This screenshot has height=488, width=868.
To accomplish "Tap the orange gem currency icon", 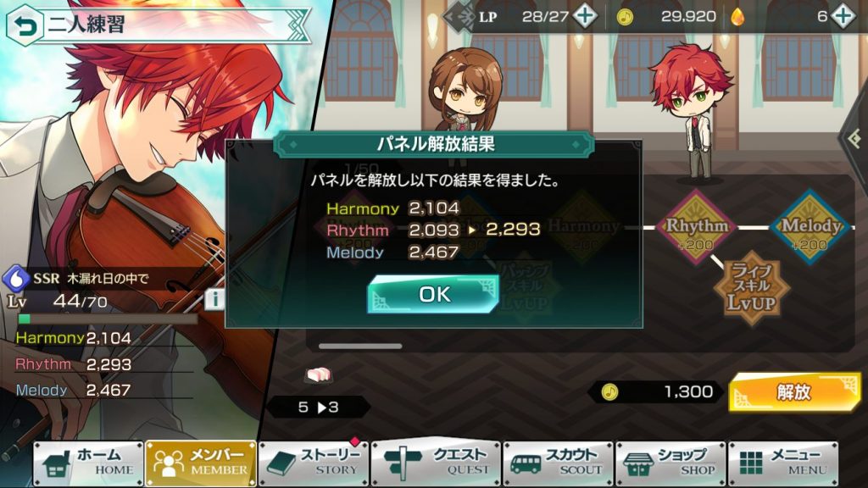I will pos(737,17).
